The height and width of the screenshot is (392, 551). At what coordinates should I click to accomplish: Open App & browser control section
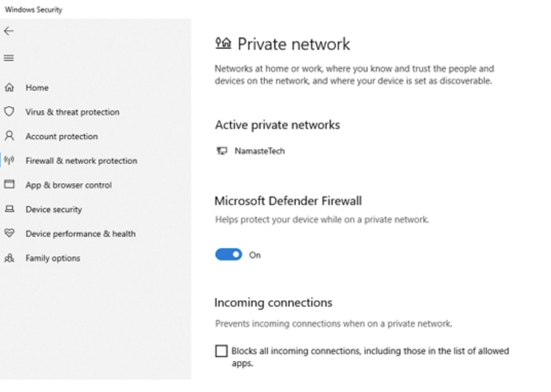pyautogui.click(x=69, y=185)
